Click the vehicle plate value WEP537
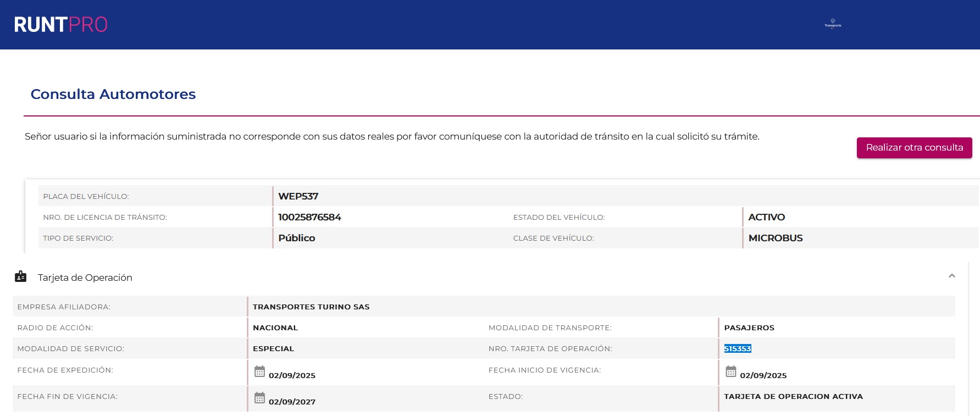 298,196
